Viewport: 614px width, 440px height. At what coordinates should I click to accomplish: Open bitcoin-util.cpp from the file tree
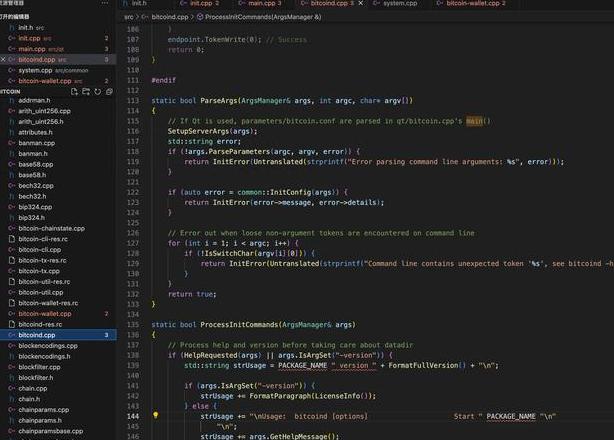[58, 292]
